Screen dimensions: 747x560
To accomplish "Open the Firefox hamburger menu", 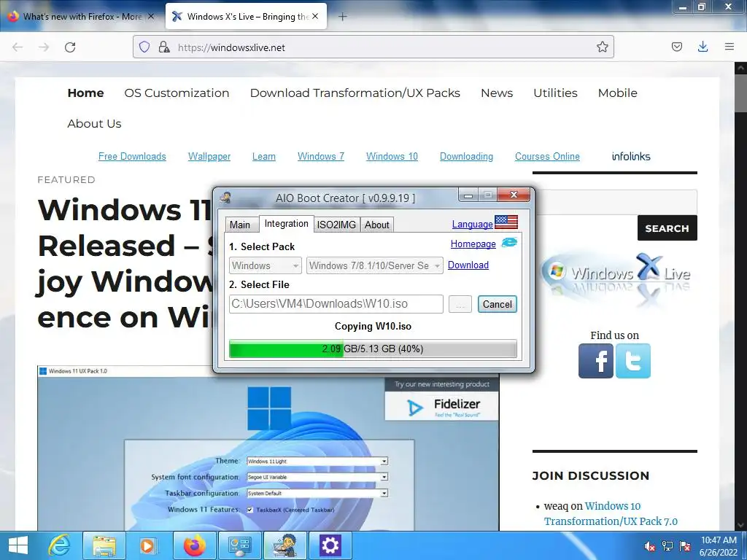I will (729, 47).
